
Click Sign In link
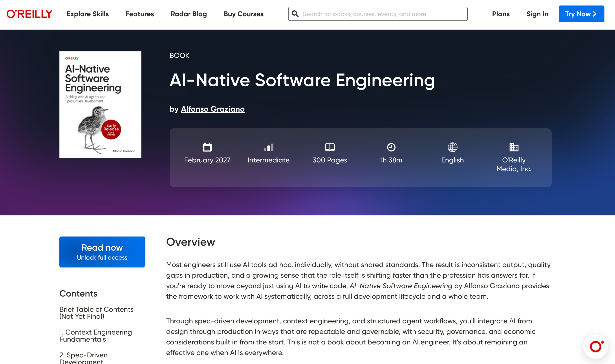coord(537,14)
